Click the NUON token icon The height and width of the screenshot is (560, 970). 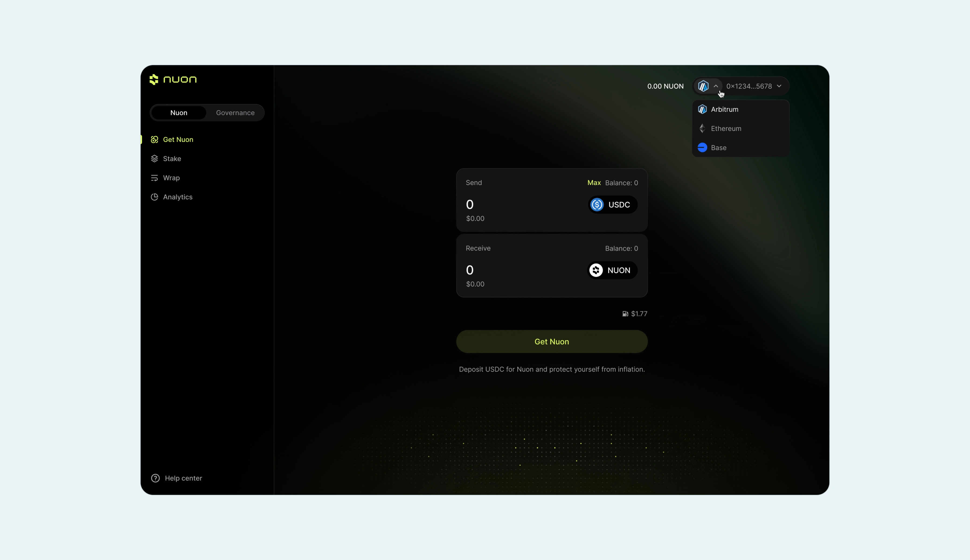596,270
